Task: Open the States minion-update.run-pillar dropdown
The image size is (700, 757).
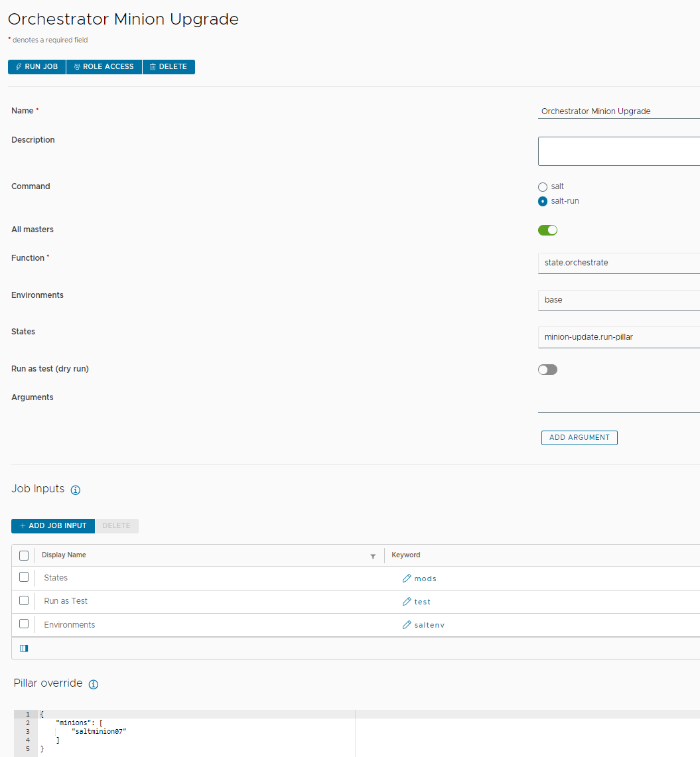Action: coord(619,338)
